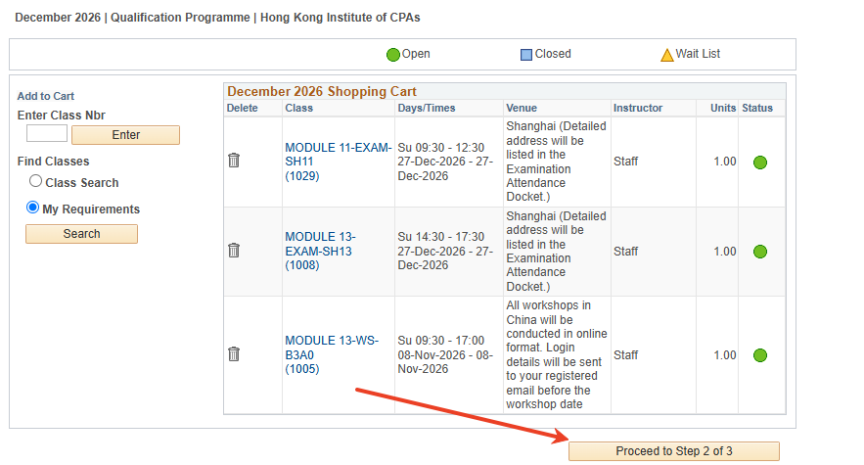Click the green Open status of class 1008
This screenshot has height=465, width=864.
pyautogui.click(x=760, y=252)
